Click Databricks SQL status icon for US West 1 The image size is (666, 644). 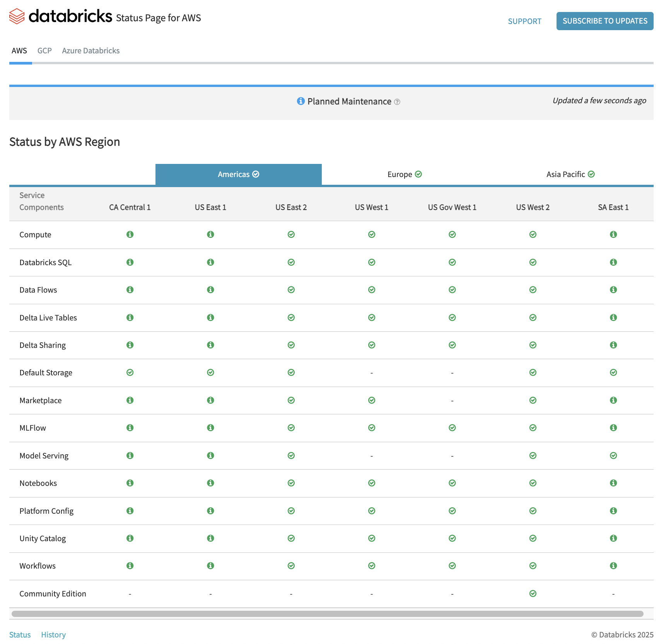click(x=372, y=262)
